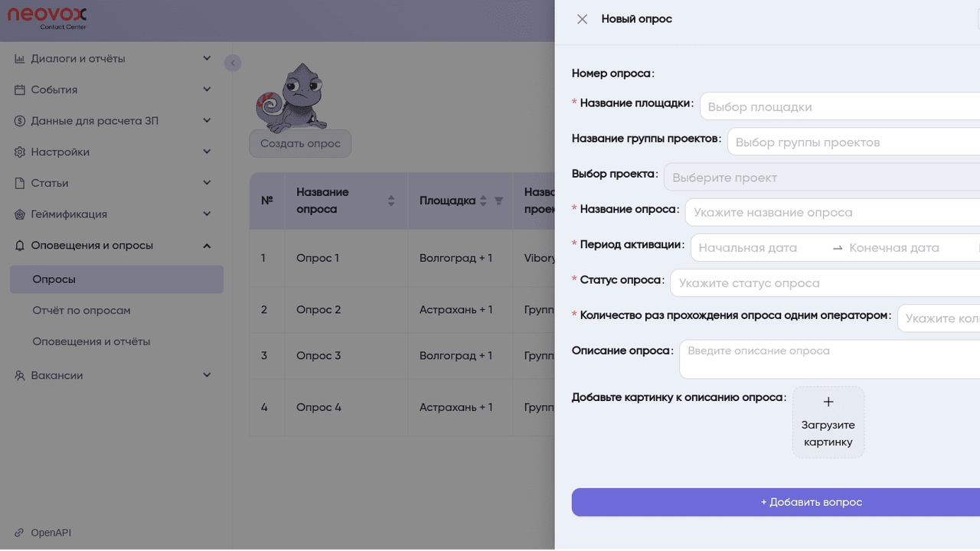Open the Выбор группы проектов dropdown
The height and width of the screenshot is (551, 980).
[853, 142]
